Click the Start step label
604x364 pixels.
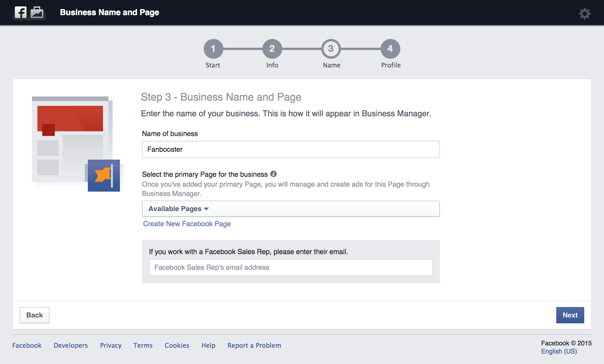pyautogui.click(x=213, y=65)
